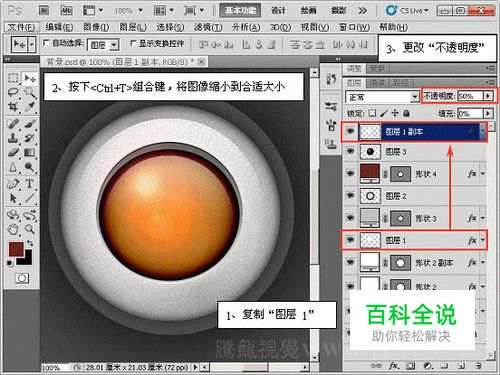Select the Zoom tool
Image resolution: width=500 pixels, height=375 pixels.
[x=30, y=229]
